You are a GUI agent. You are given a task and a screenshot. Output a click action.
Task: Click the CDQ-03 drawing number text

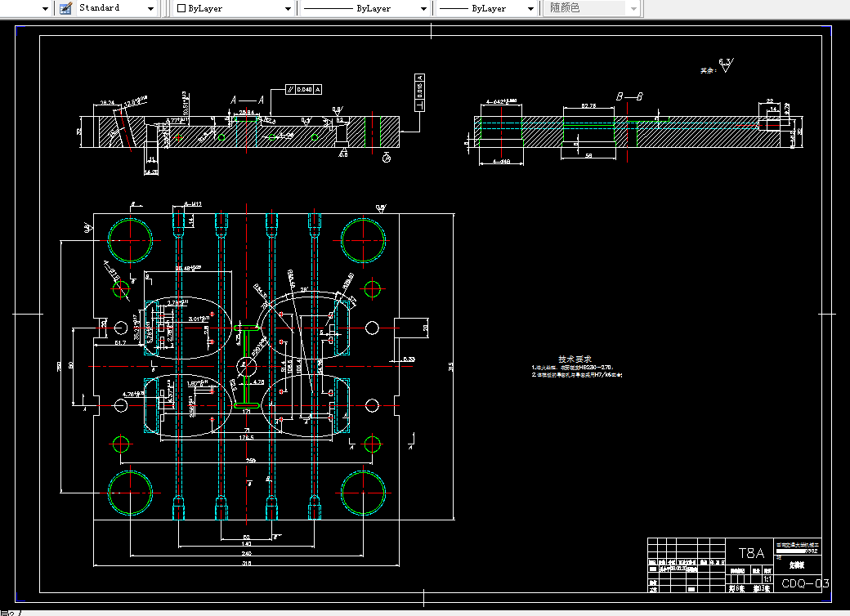coord(805,583)
